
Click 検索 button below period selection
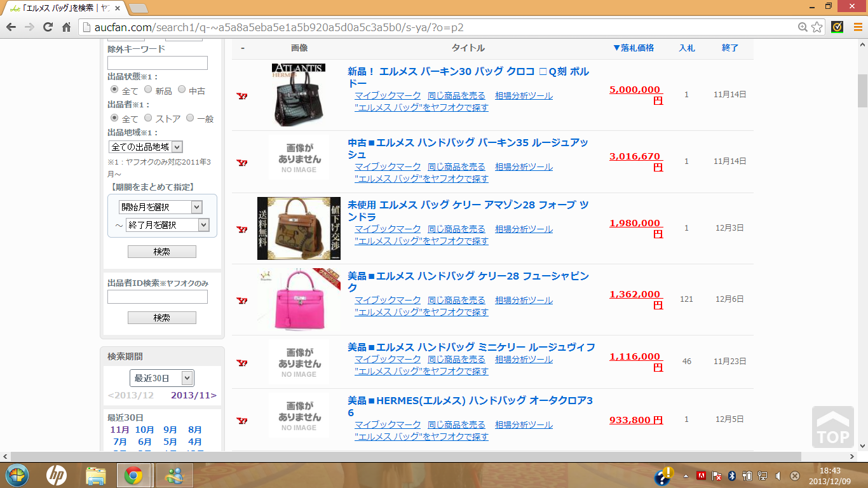tap(162, 252)
